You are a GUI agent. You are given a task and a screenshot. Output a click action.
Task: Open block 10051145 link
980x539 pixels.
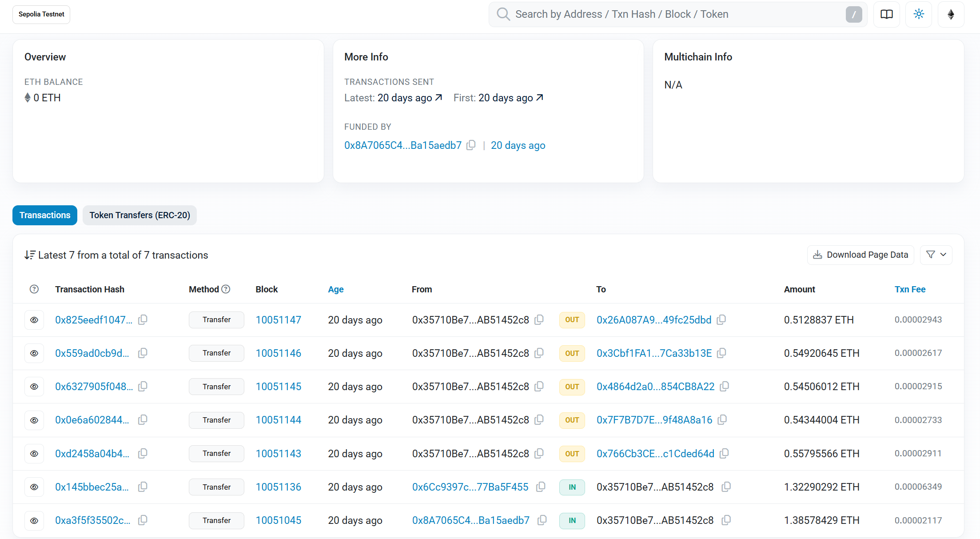278,387
